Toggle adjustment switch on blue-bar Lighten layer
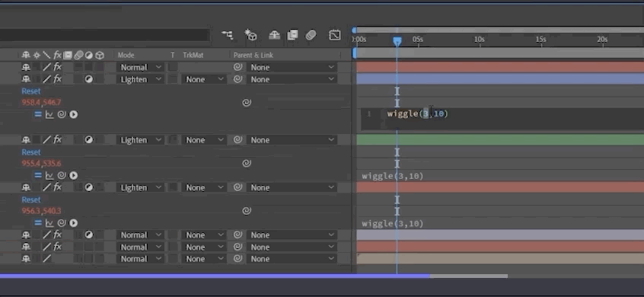Screen dimensions: 644x297 pos(89,79)
